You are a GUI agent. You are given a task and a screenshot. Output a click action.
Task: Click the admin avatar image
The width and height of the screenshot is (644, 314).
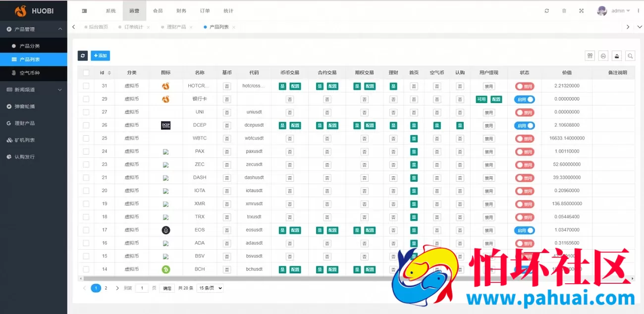(602, 11)
